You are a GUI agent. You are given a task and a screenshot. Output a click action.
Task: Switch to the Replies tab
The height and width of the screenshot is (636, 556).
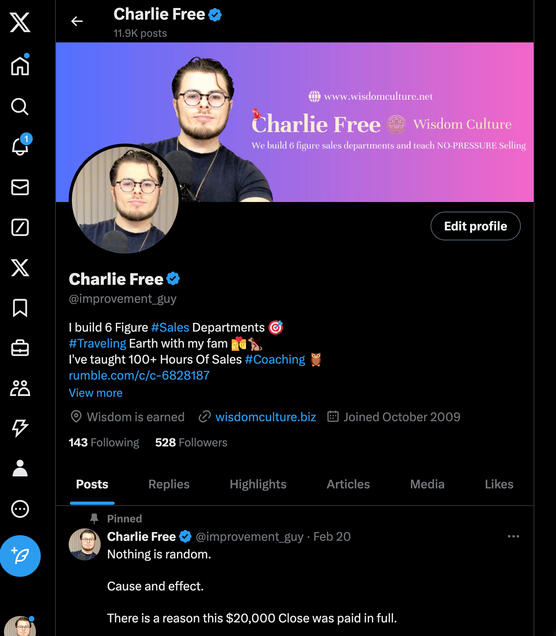tap(169, 484)
